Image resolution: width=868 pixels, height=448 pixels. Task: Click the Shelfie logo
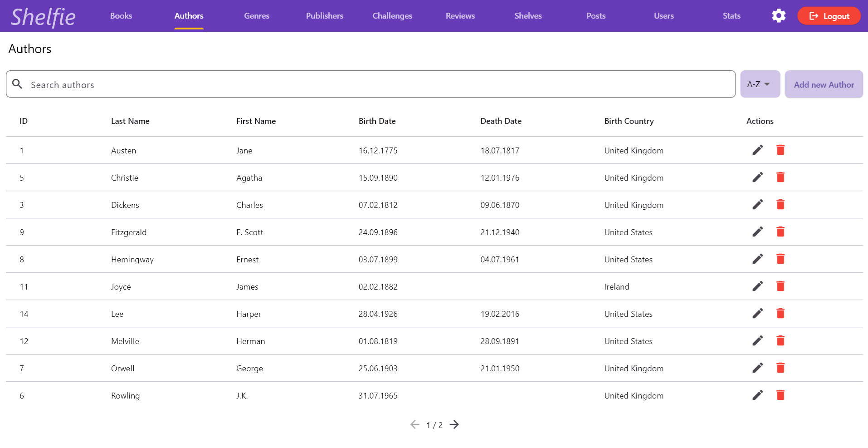pos(43,17)
